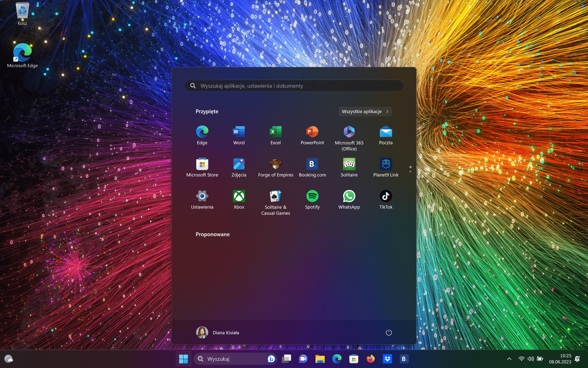The width and height of the screenshot is (588, 368).
Task: Show hidden system tray icons
Action: pyautogui.click(x=509, y=359)
